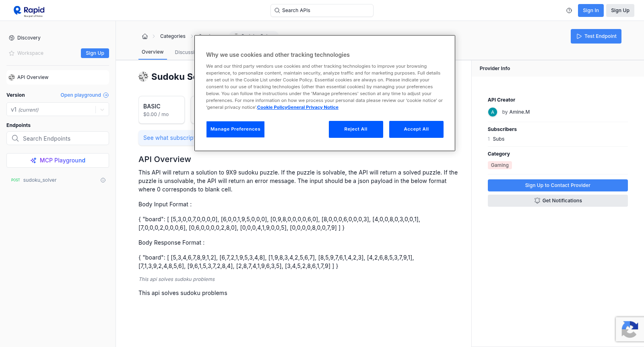Focus the Search APIs input field
This screenshot has height=347, width=644.
point(322,10)
